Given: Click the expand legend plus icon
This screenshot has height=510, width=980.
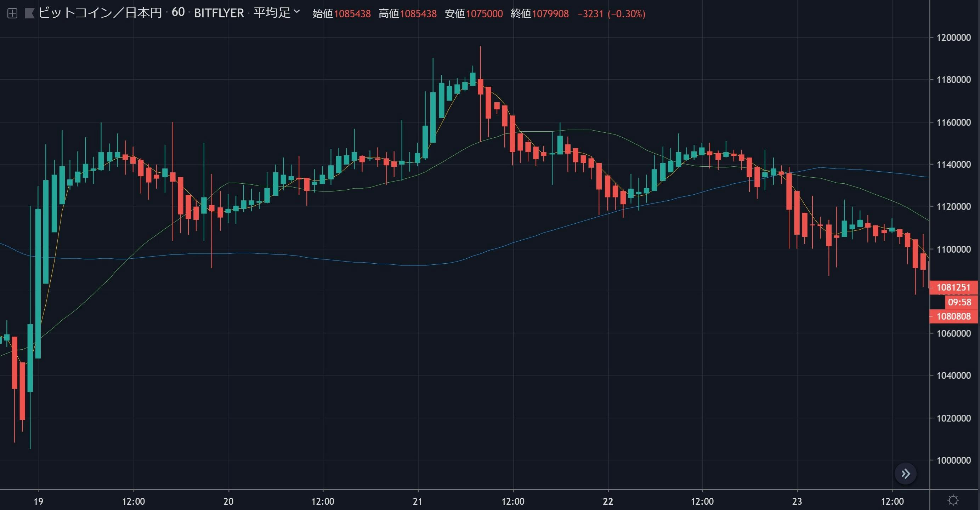Looking at the screenshot, I should pyautogui.click(x=12, y=14).
